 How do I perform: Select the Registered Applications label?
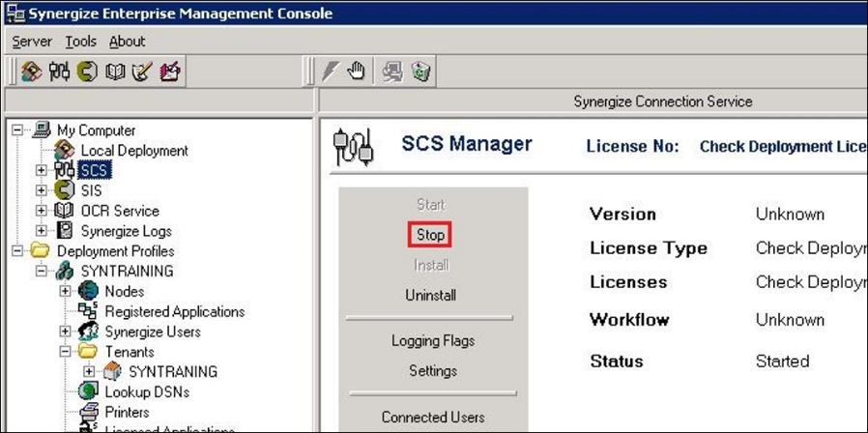[175, 312]
